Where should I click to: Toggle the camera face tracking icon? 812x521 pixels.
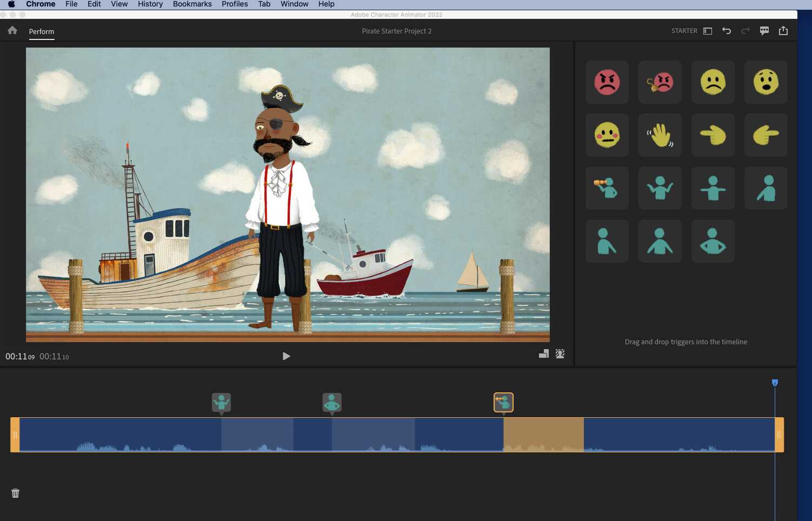[x=560, y=354]
